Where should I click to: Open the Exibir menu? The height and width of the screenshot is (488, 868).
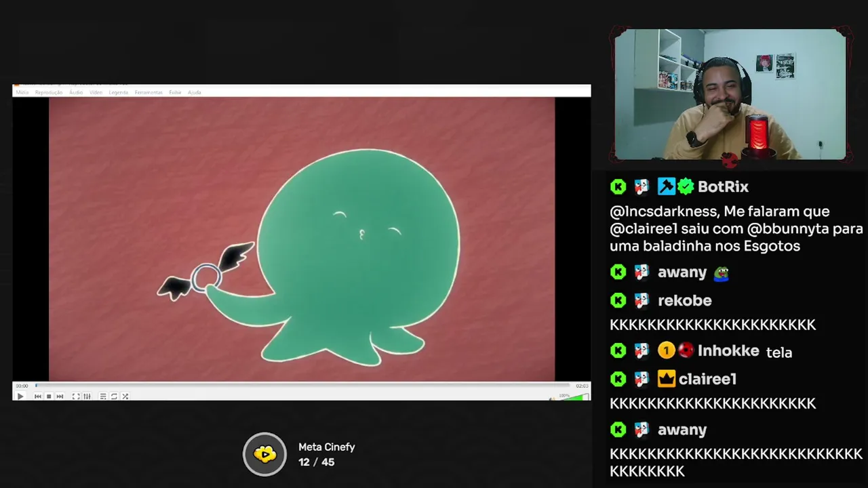tap(175, 92)
